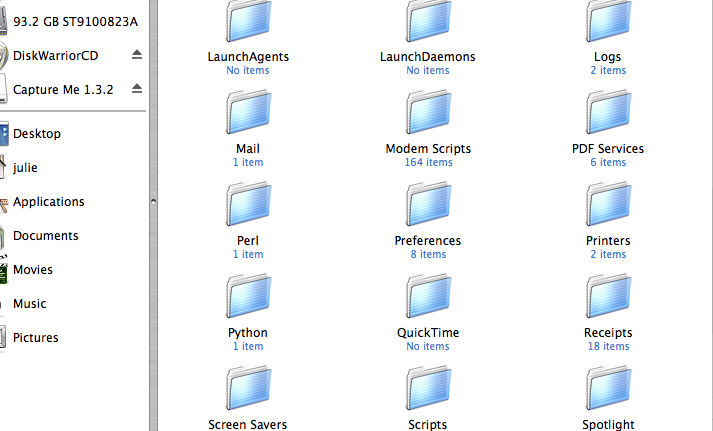Image resolution: width=713 pixels, height=431 pixels.
Task: Select the 93.2 GB ST9100823A drive
Action: pyautogui.click(x=75, y=21)
